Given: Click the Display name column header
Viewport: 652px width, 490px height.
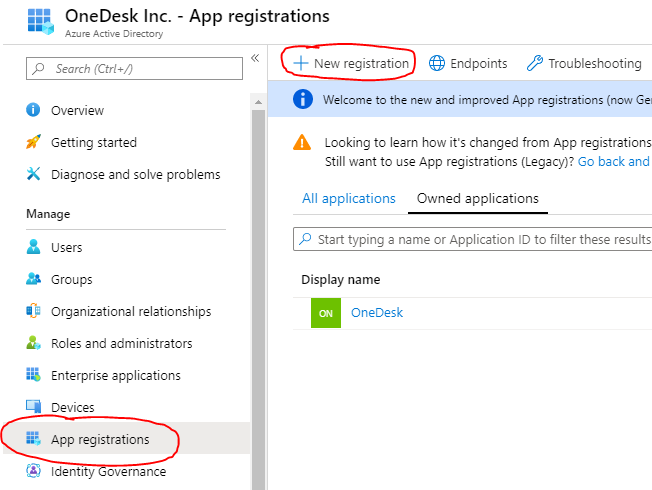Looking at the screenshot, I should point(341,280).
